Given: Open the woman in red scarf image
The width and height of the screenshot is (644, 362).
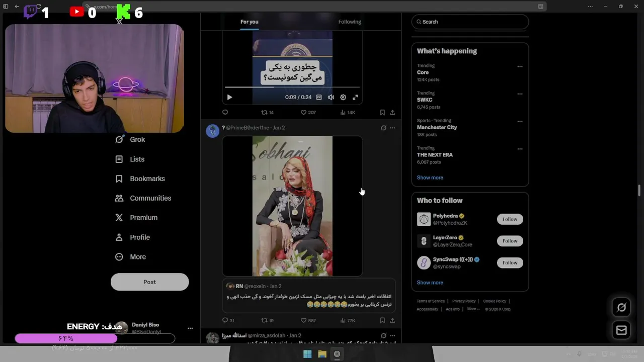Looking at the screenshot, I should pyautogui.click(x=292, y=206).
